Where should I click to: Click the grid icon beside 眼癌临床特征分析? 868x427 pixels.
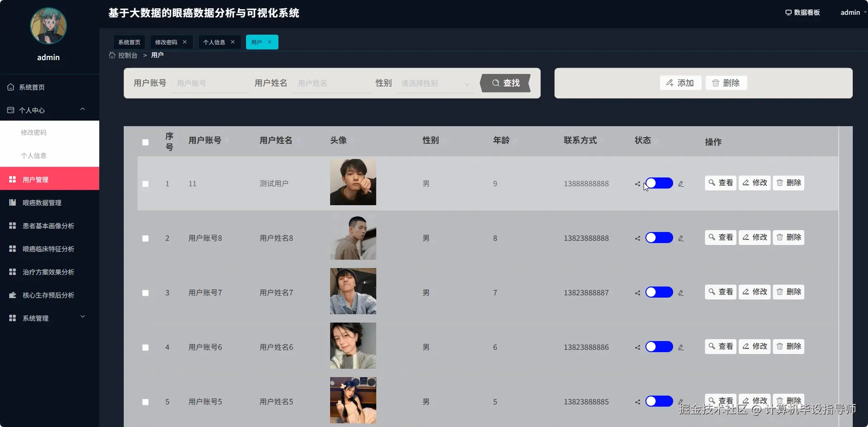pos(12,249)
